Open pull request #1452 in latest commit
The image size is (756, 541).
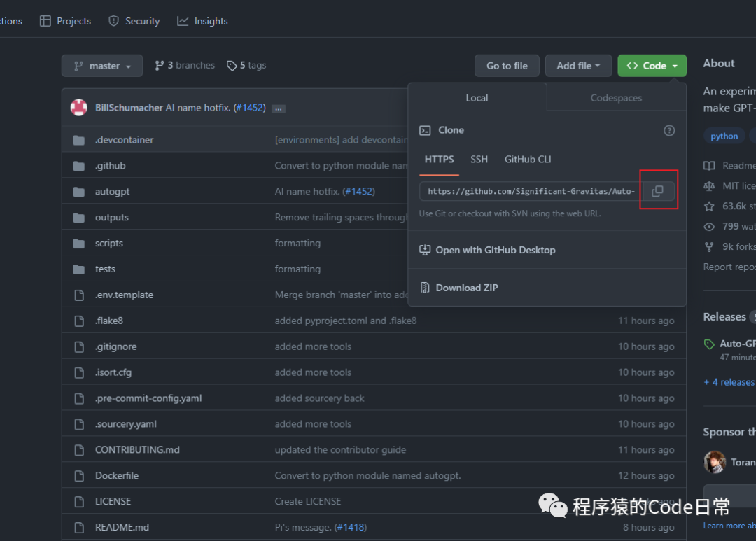[250, 108]
